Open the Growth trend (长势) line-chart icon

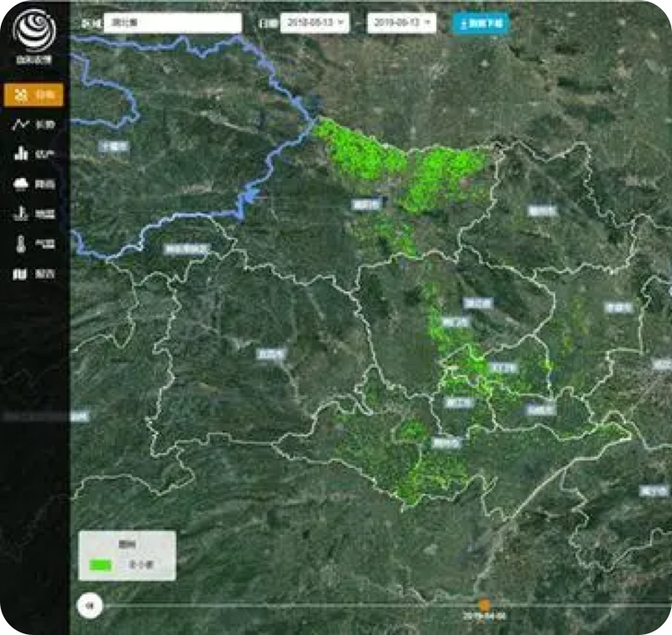pos(34,124)
